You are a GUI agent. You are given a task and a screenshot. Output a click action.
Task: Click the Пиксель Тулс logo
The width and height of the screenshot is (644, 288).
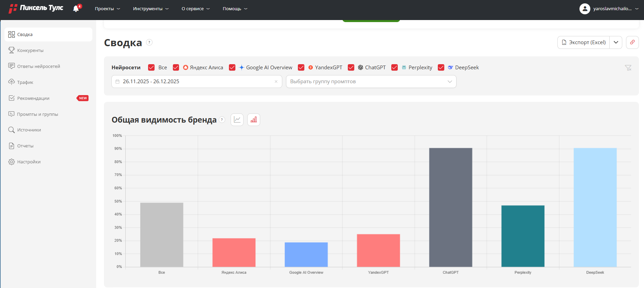click(x=36, y=8)
